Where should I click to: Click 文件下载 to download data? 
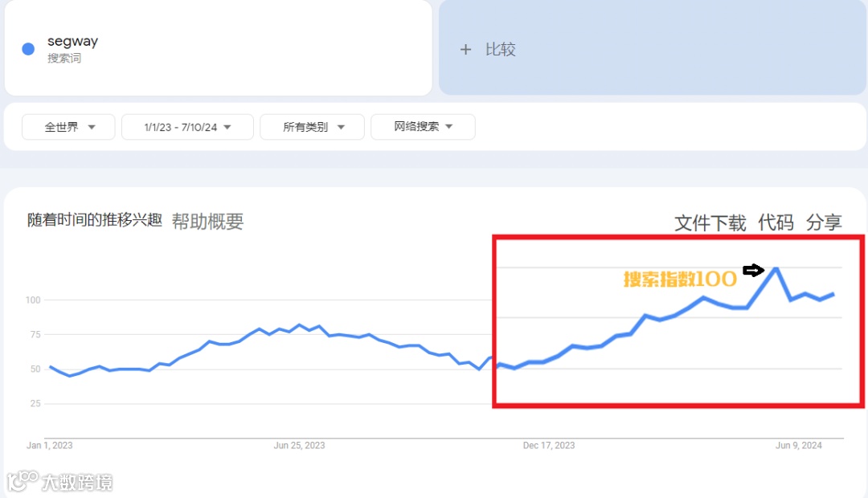pos(710,223)
